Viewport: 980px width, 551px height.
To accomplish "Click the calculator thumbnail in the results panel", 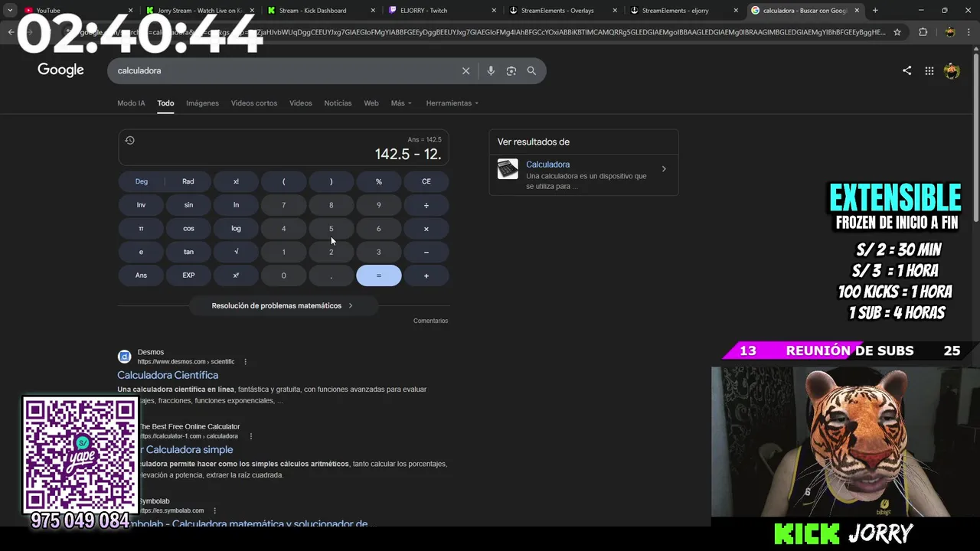I will click(508, 169).
